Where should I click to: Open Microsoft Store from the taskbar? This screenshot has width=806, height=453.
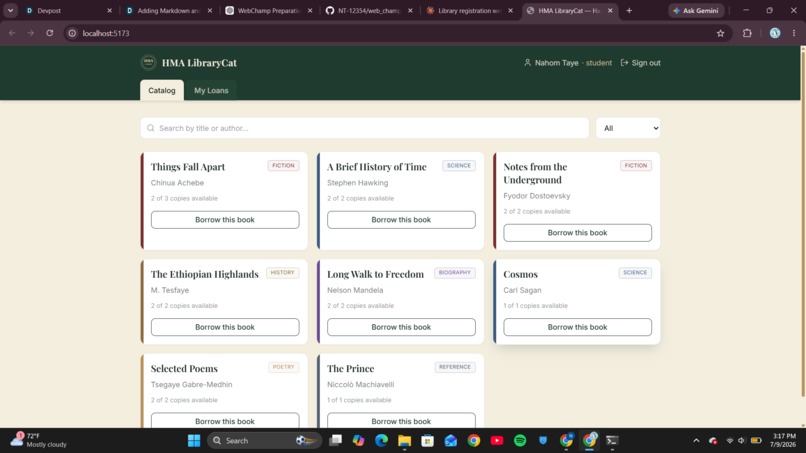pos(427,441)
